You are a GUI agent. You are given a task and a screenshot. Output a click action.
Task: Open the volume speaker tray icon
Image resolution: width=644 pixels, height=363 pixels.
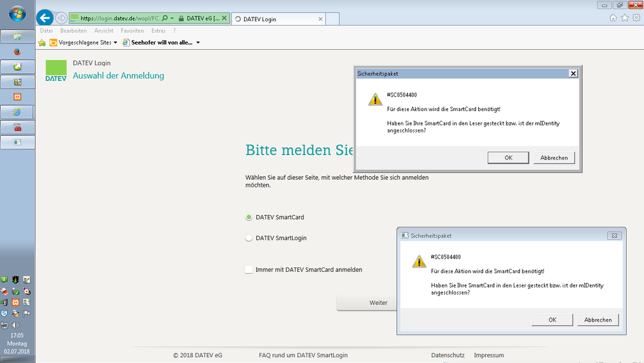click(x=15, y=325)
